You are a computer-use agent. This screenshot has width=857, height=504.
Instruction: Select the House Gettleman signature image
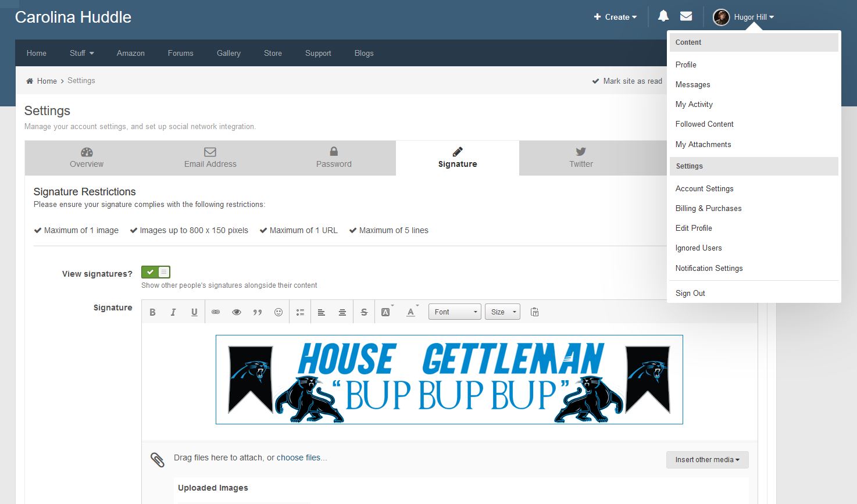tap(449, 380)
